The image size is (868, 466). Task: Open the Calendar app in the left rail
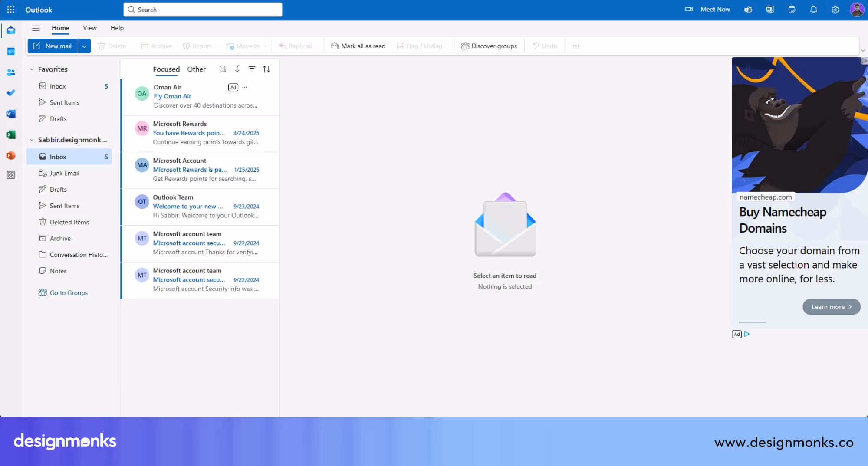click(11, 51)
